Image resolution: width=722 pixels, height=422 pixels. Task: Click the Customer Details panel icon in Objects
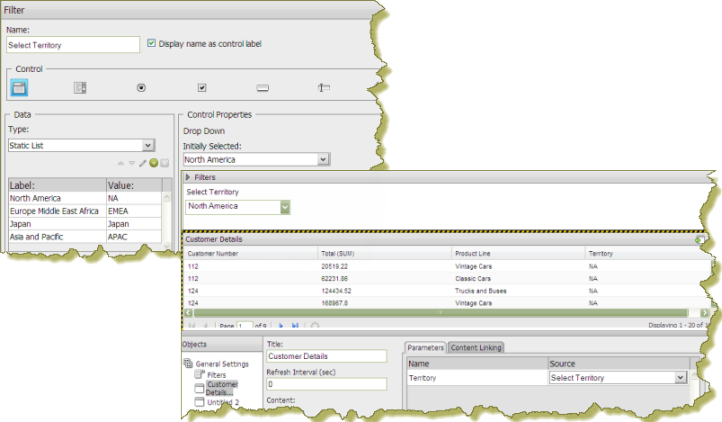tap(199, 388)
